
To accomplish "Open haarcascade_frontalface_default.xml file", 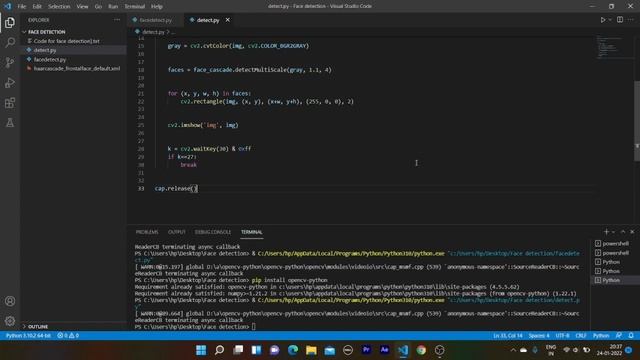I will [x=74, y=69].
